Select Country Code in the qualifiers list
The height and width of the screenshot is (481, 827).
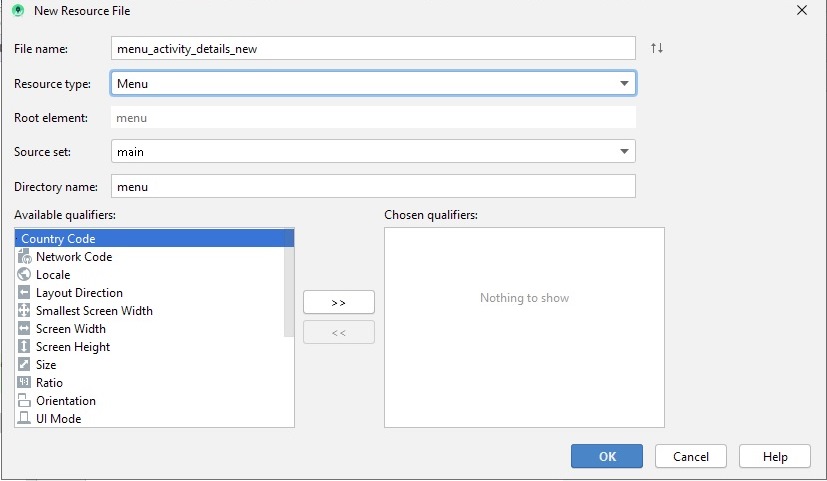point(58,239)
